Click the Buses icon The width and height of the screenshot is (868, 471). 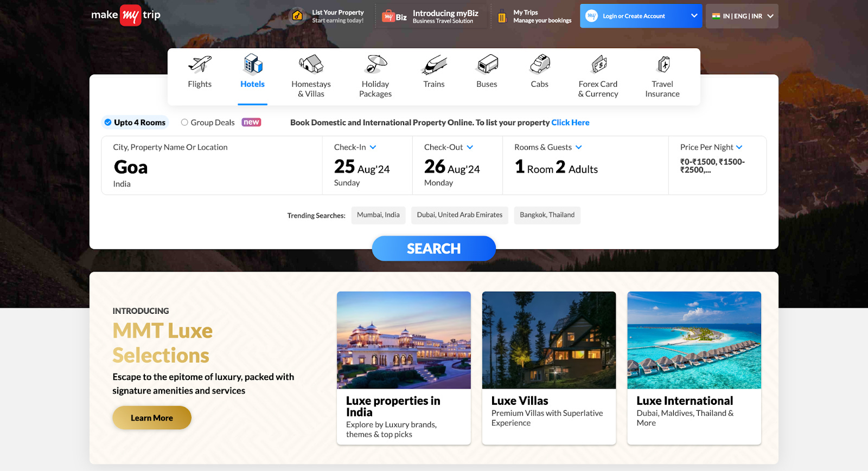click(x=487, y=64)
